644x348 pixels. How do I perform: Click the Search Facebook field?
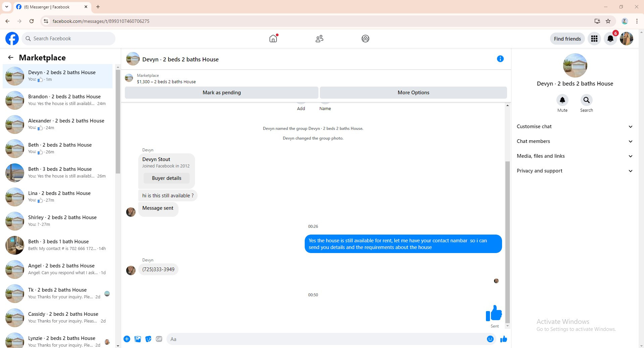[x=68, y=39]
